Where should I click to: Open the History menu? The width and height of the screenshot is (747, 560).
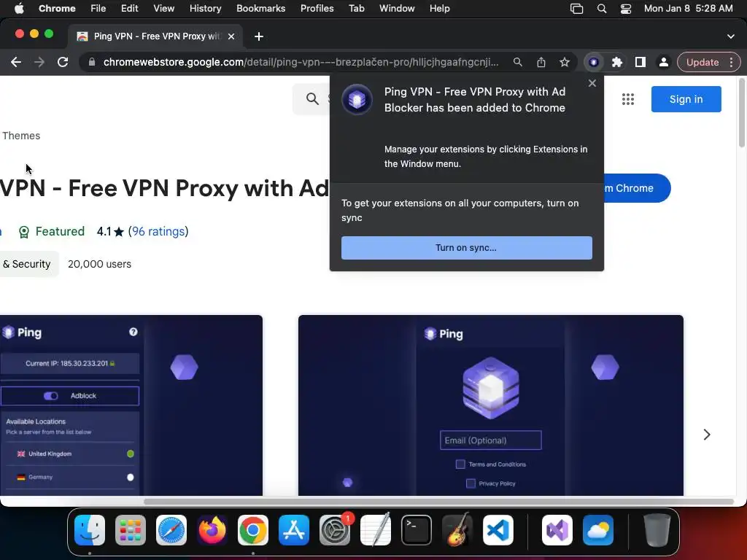pos(205,9)
